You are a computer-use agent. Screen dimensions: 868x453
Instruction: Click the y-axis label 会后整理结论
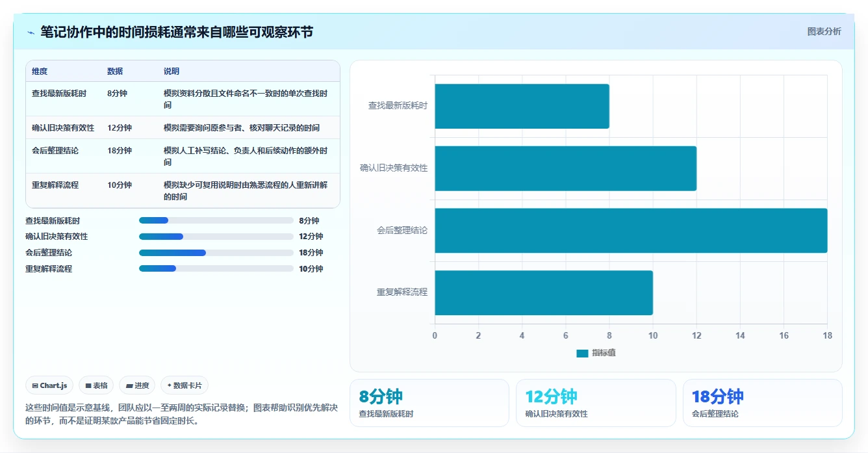coord(402,231)
